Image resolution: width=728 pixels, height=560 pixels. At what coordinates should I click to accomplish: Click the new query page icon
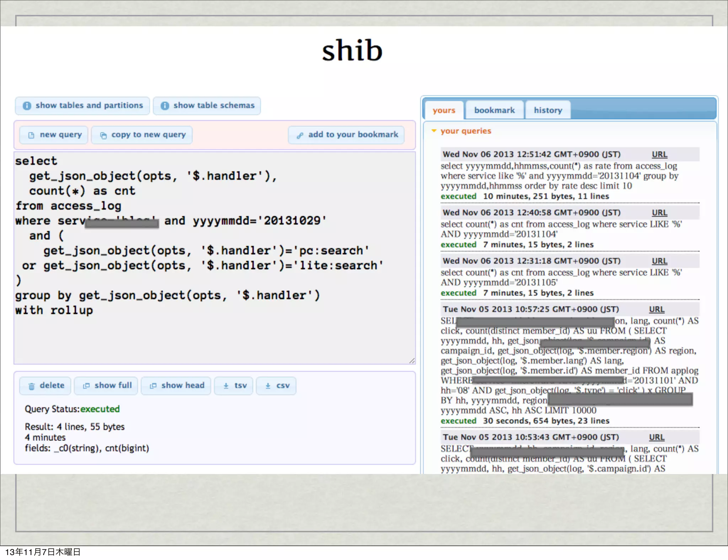(31, 135)
